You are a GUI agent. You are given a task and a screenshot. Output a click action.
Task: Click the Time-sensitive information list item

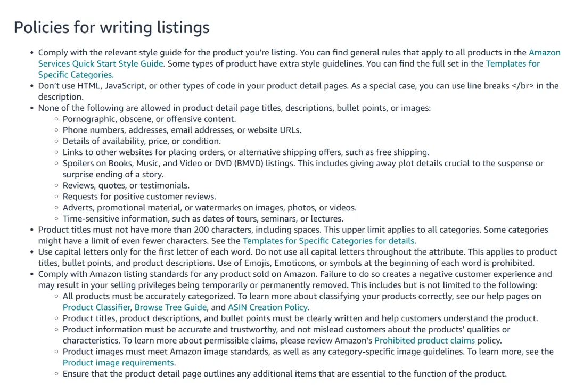pyautogui.click(x=203, y=218)
